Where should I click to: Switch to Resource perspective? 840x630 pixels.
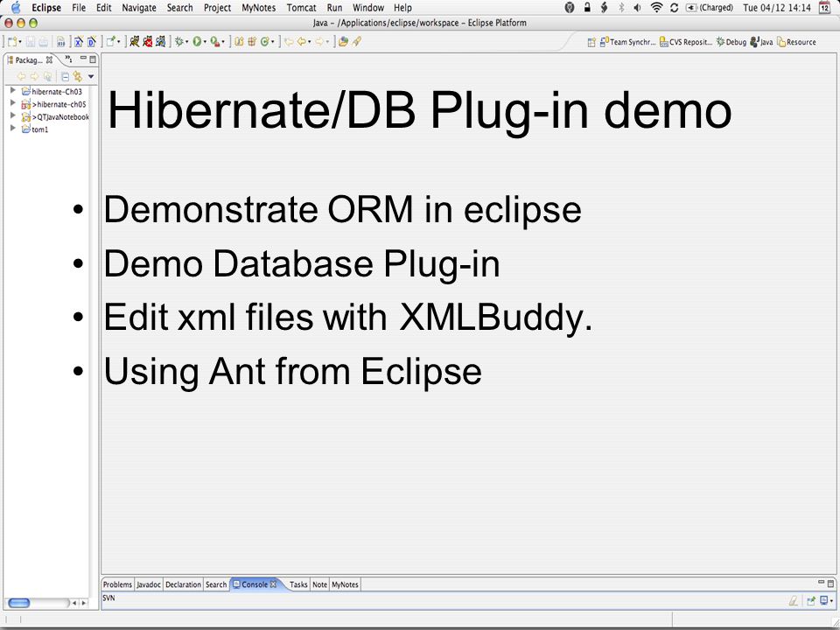(x=796, y=42)
